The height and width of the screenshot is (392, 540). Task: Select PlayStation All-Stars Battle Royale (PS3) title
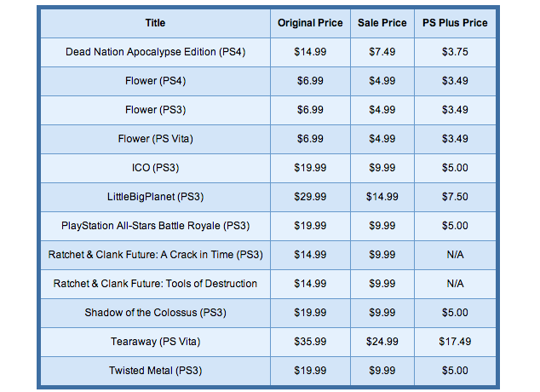click(x=155, y=226)
